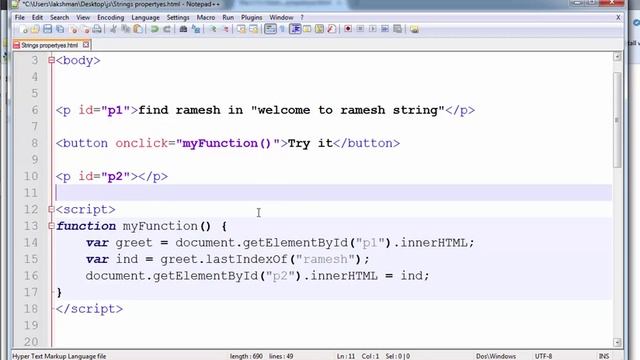Click the Paste clipboard icon
Screen dimensions: 640x360
[138, 29]
